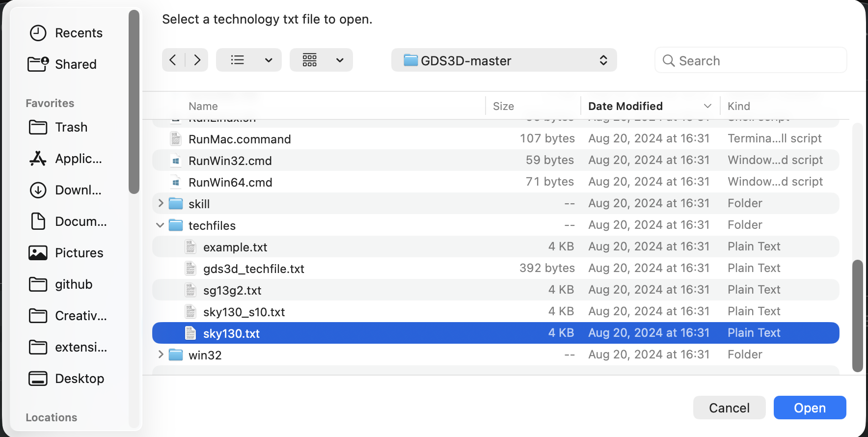Screen dimensions: 868x437
Task: Click the grid grouping icon
Action: click(x=310, y=60)
